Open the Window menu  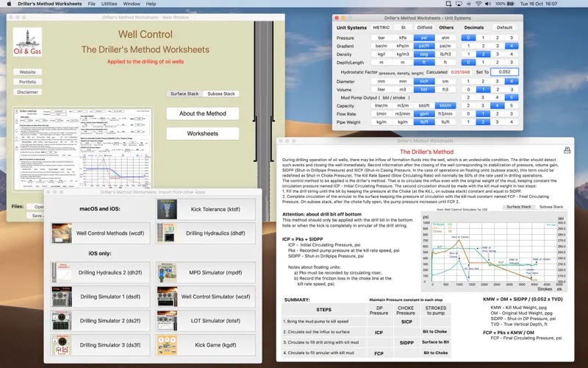[132, 4]
